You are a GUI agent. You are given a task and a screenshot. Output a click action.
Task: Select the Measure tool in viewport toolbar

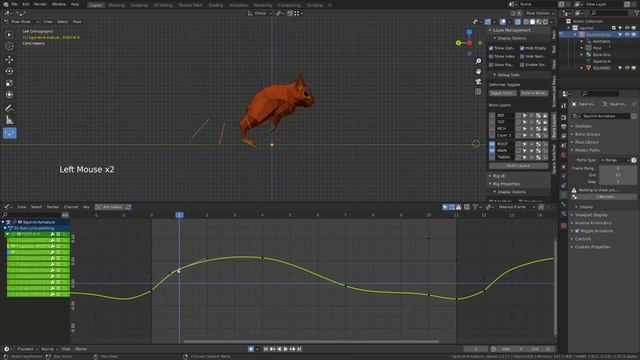[9, 120]
